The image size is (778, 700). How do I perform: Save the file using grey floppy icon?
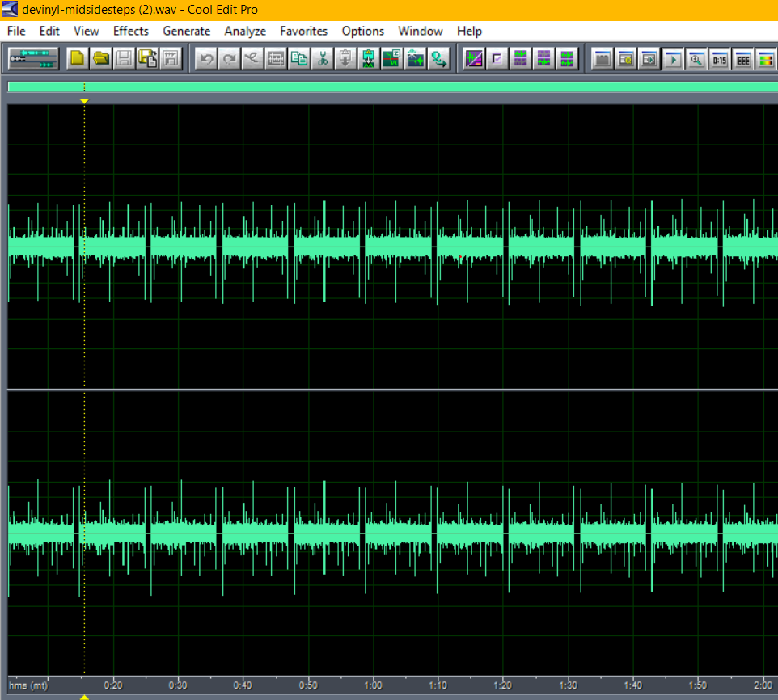124,58
